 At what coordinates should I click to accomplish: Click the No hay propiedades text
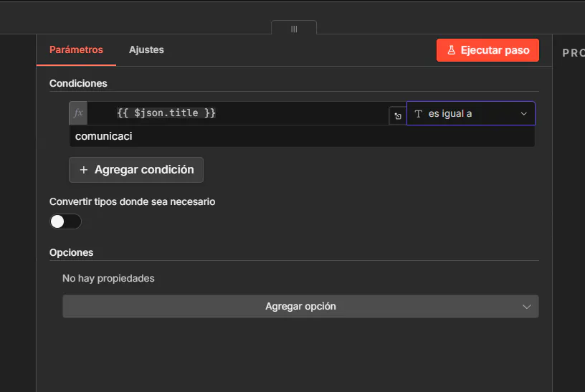108,278
